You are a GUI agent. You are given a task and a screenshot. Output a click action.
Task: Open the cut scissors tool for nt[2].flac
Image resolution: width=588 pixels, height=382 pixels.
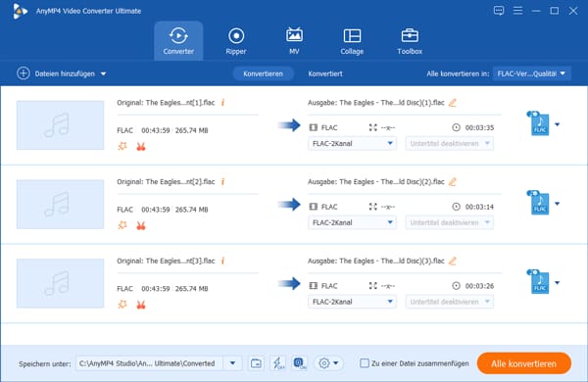tap(141, 225)
